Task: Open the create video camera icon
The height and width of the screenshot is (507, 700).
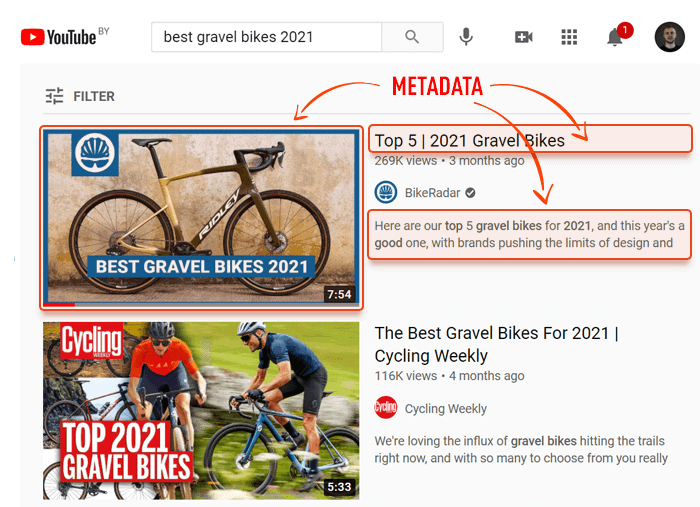Action: pos(524,37)
